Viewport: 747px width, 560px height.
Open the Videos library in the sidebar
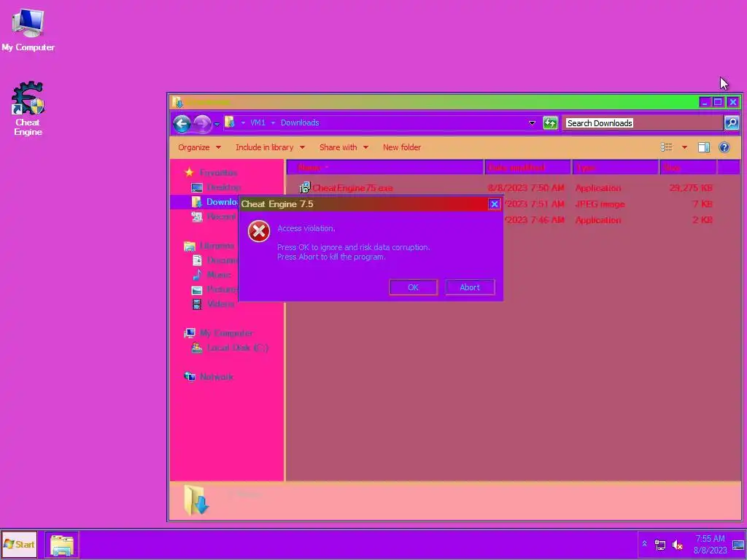220,304
